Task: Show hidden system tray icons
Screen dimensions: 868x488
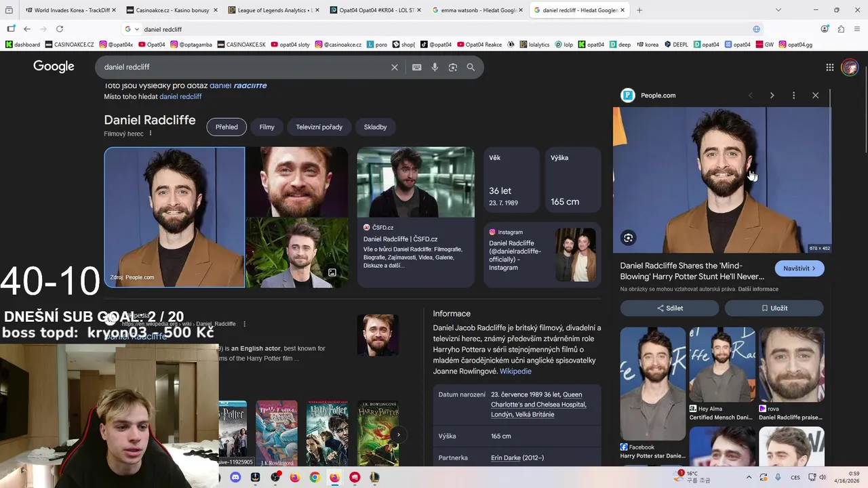Action: tap(749, 477)
